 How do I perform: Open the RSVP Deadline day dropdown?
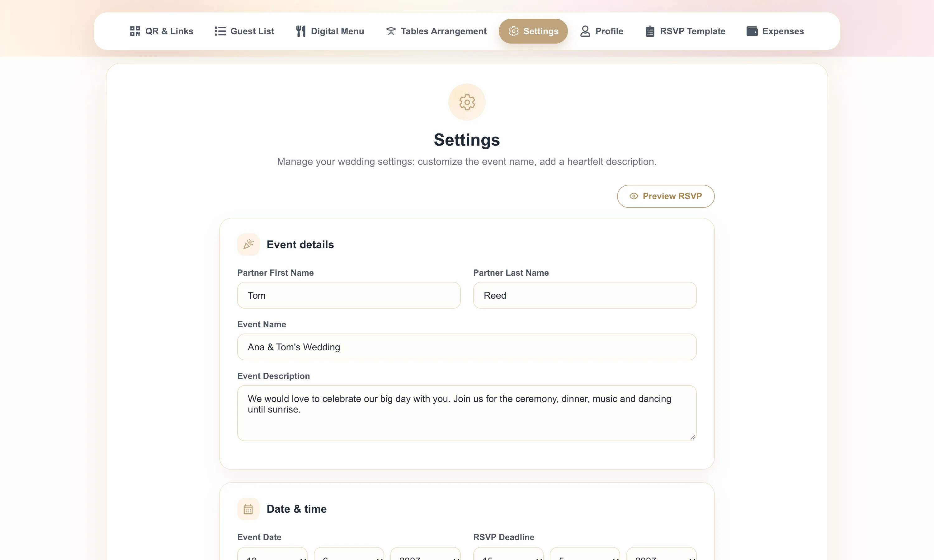click(x=508, y=553)
